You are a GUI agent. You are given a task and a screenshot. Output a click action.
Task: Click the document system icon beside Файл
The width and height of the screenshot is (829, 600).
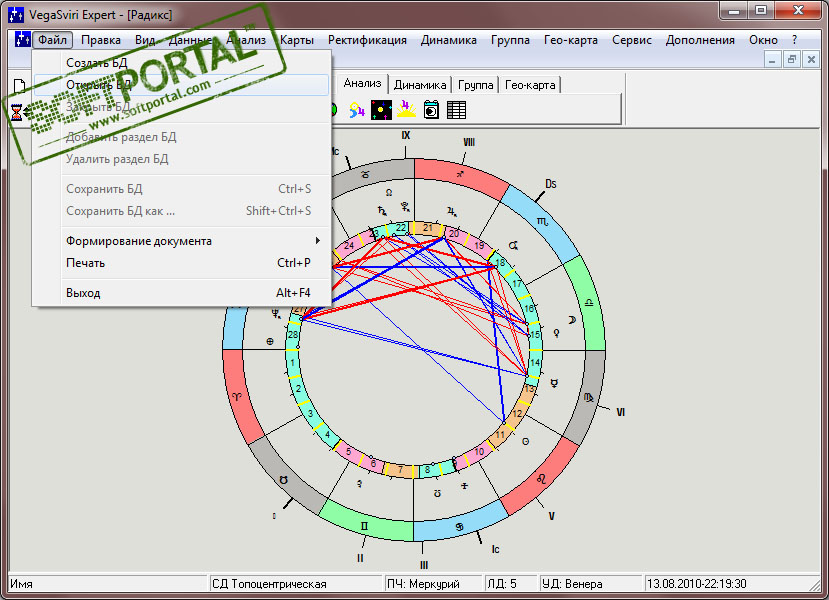pos(22,40)
